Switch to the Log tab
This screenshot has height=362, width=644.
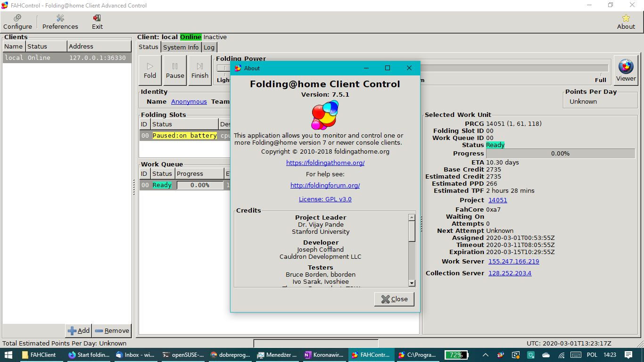click(209, 47)
